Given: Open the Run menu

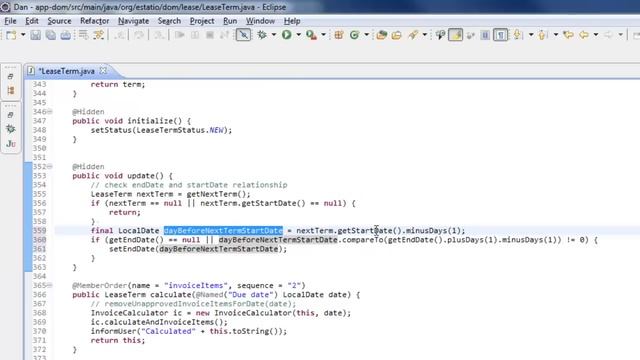Looking at the screenshot, I should click(x=230, y=21).
